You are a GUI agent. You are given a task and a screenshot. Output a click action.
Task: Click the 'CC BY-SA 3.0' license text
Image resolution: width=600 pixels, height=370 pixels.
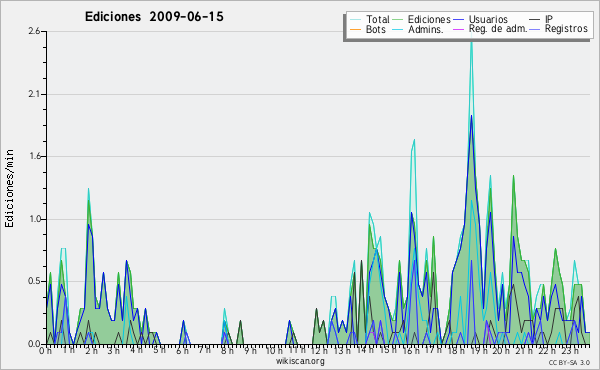coord(569,363)
